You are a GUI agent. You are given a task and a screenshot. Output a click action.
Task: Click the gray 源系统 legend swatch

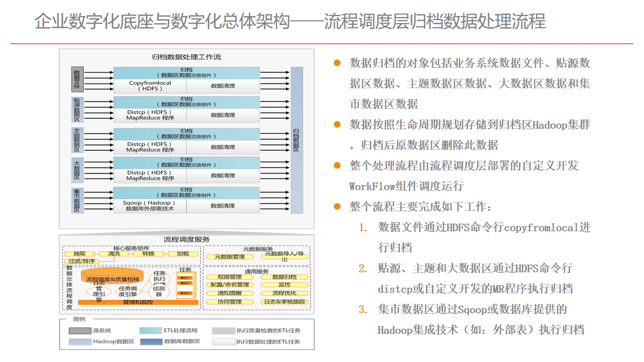(80, 330)
